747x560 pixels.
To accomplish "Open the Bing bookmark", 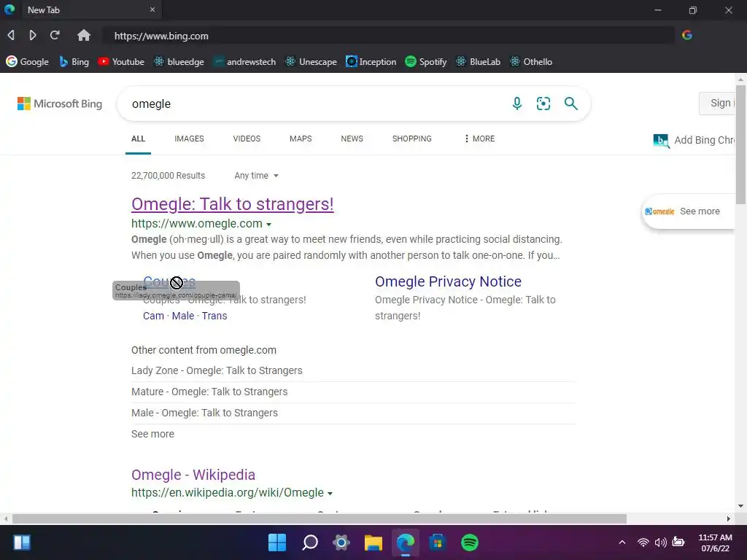I will tap(74, 62).
